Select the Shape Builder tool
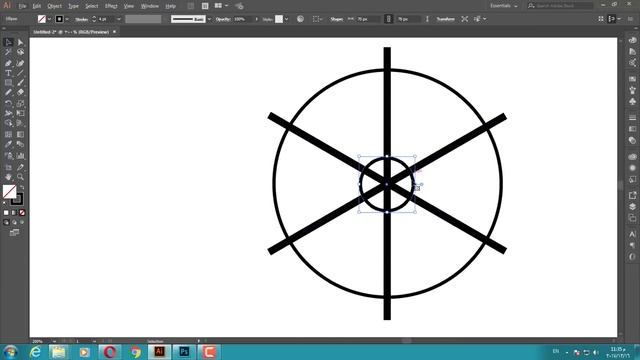The height and width of the screenshot is (360, 640). click(8, 123)
